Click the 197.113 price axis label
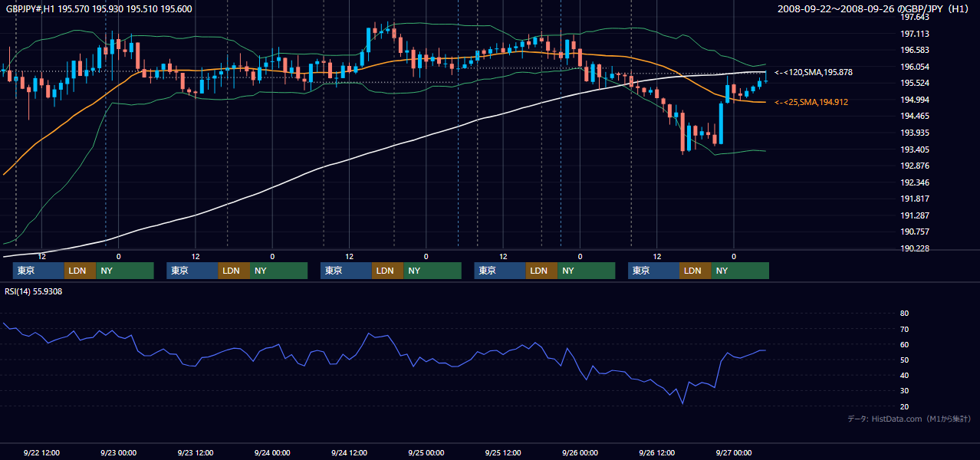980x460 pixels. [x=915, y=34]
